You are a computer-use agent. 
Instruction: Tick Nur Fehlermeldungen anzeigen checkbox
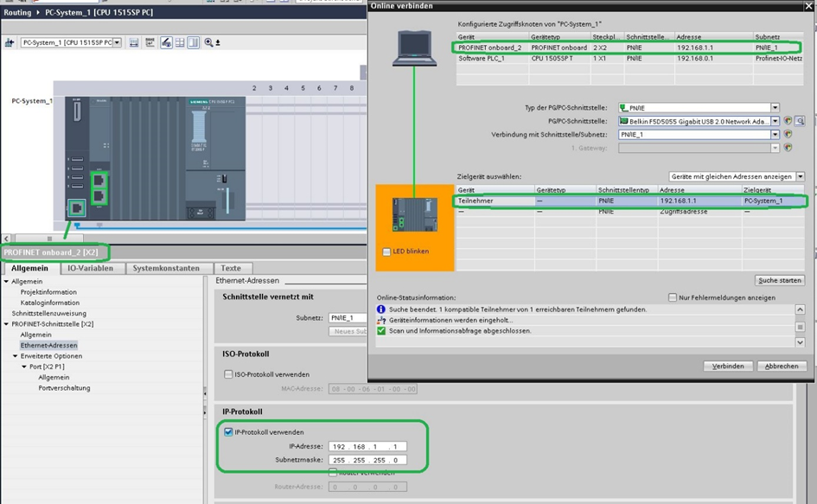[x=673, y=297]
